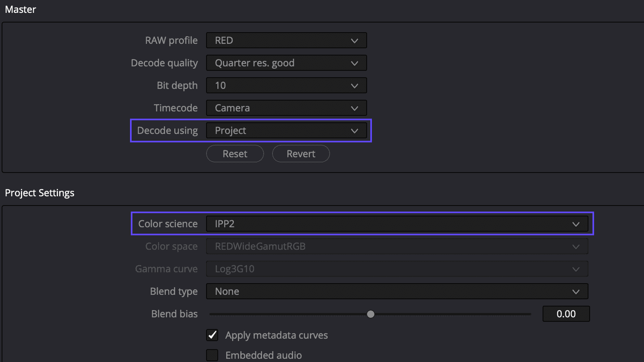The height and width of the screenshot is (362, 644).
Task: Click the Blend bias value field showing 0.00
Action: 566,314
